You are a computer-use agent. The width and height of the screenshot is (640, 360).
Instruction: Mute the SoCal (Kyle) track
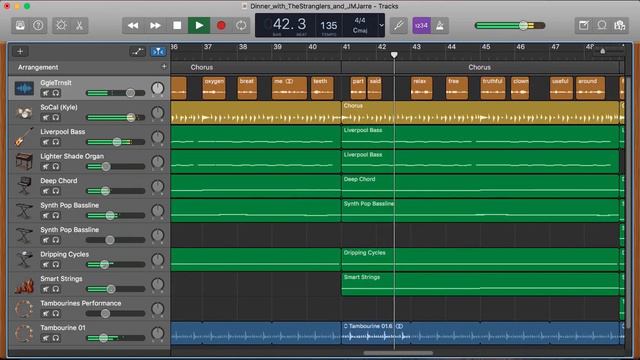click(x=46, y=118)
